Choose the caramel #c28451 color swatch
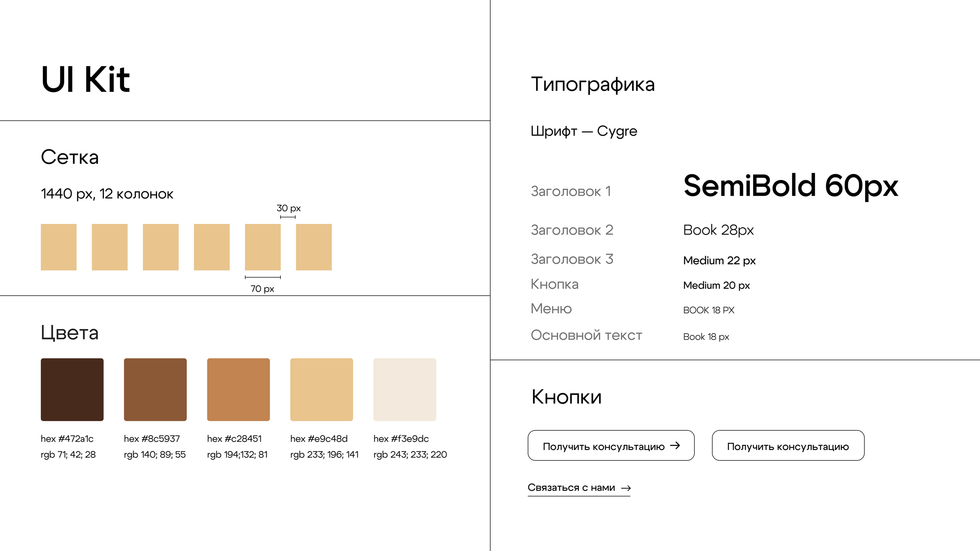This screenshot has height=551, width=980. 238,389
